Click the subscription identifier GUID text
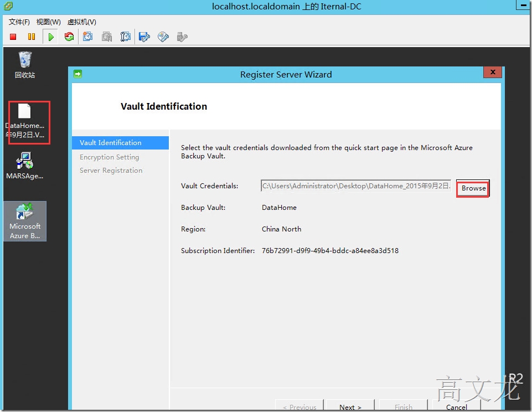 (x=330, y=251)
